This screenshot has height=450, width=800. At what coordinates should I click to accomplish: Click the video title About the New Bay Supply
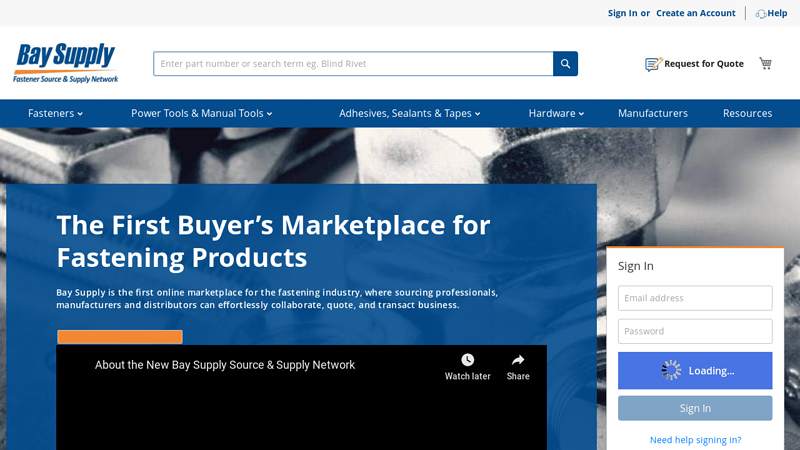(224, 365)
